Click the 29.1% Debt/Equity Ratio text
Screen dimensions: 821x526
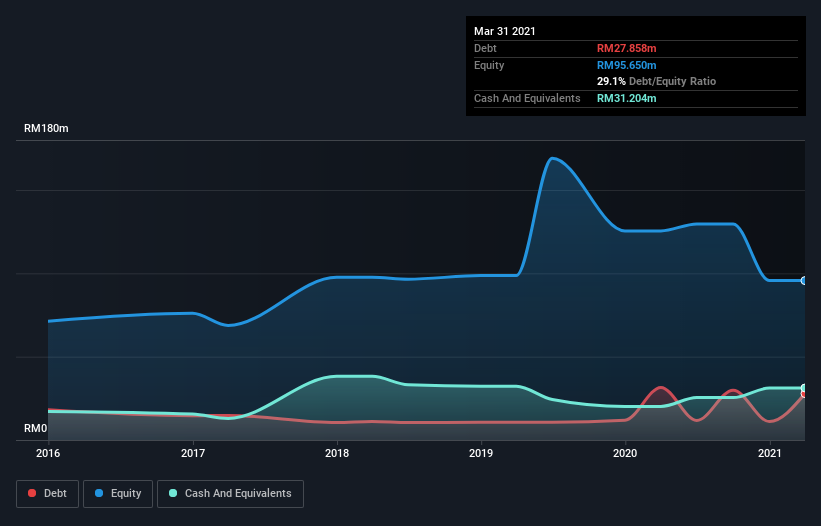[656, 81]
